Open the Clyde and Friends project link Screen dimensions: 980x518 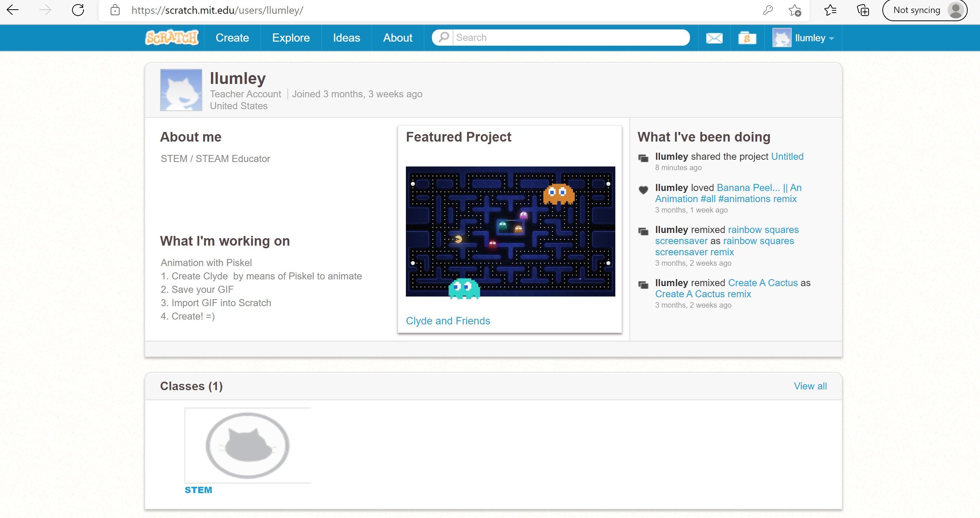448,321
